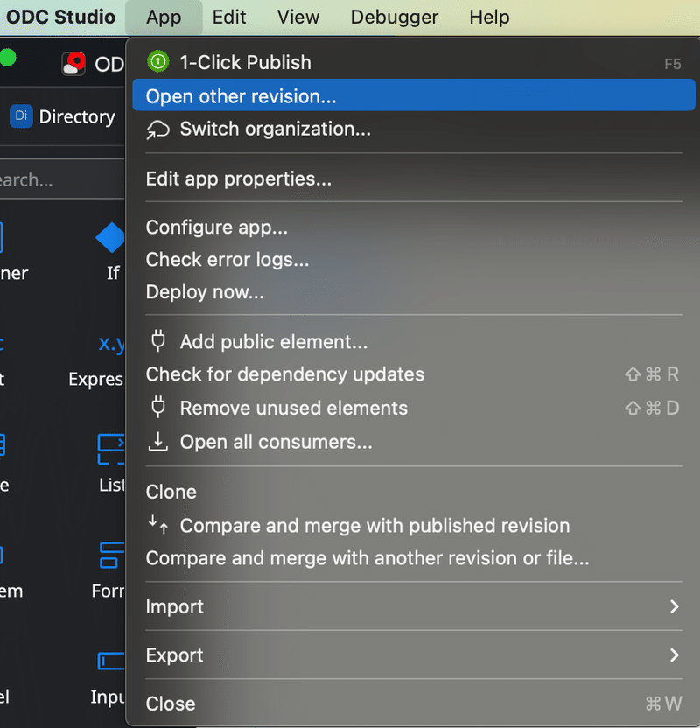Click the Di icon on Directory tab
The image size is (700, 728).
21,116
